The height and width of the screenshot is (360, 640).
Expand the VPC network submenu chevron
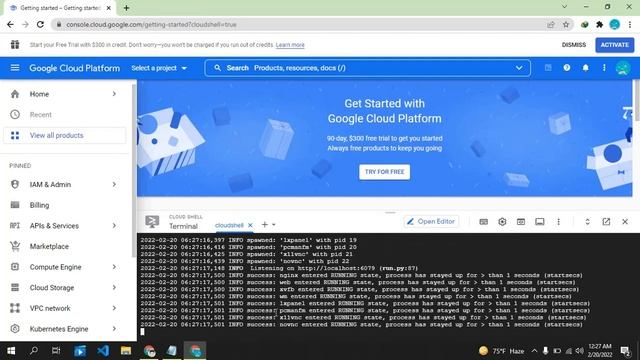pos(114,308)
